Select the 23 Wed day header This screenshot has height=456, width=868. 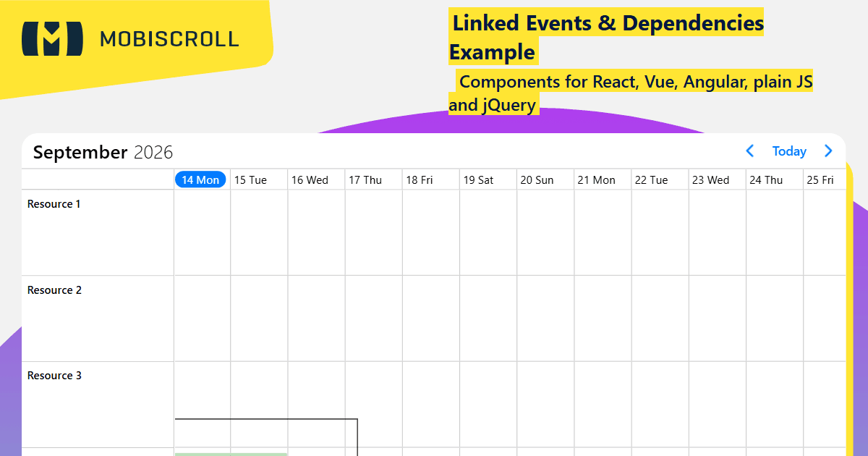point(710,180)
